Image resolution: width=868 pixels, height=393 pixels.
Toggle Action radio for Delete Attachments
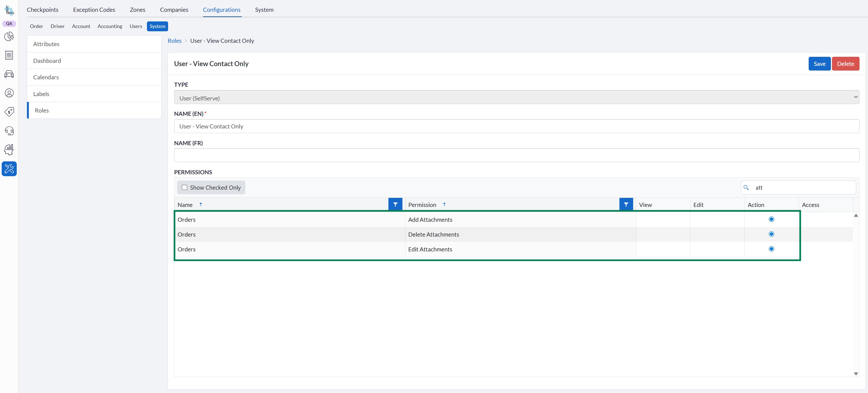click(771, 234)
